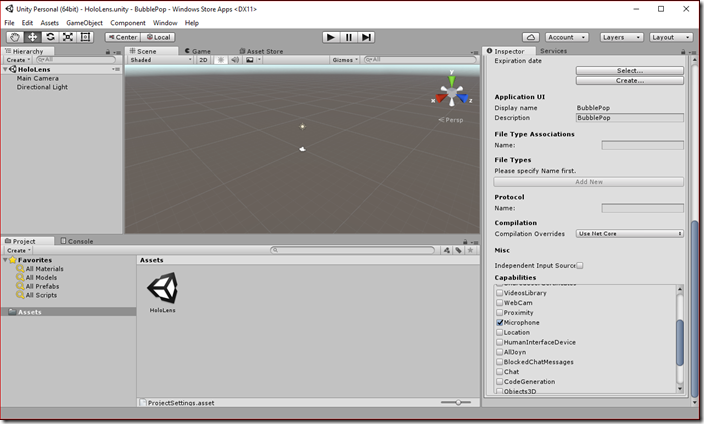Enable AllJoyn capability
This screenshot has height=424, width=704.
pyautogui.click(x=499, y=352)
